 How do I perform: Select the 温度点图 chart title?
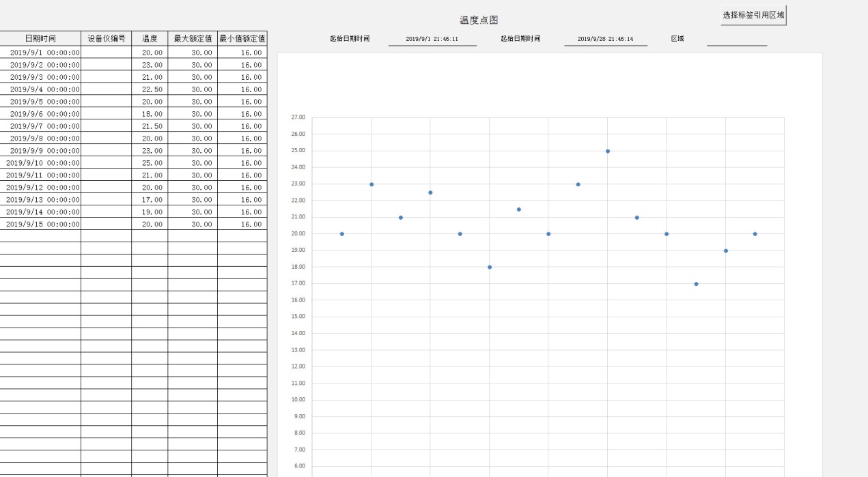479,20
